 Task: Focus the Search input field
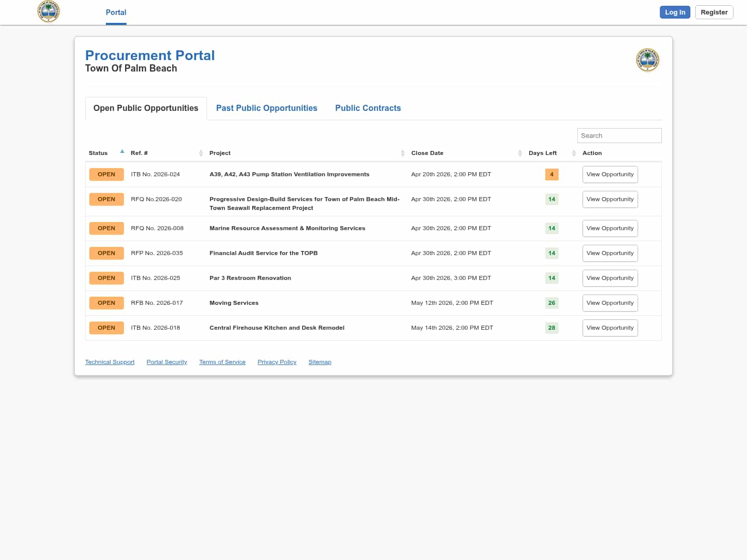(619, 136)
